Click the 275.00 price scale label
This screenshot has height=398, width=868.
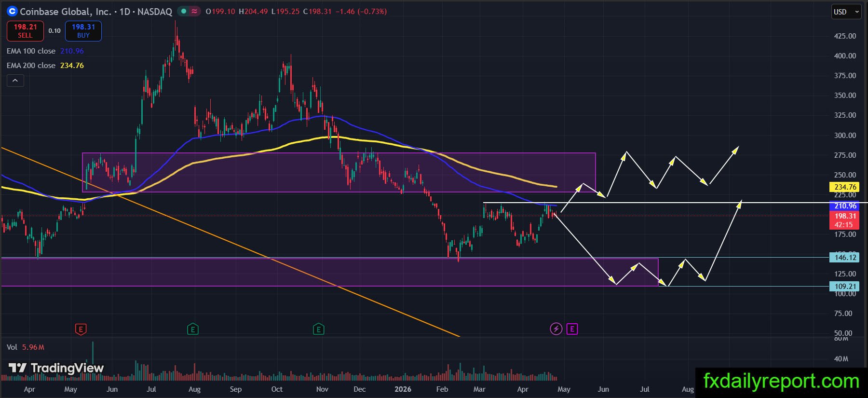coord(845,155)
